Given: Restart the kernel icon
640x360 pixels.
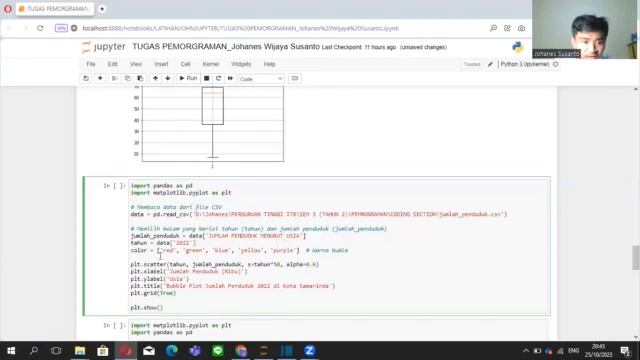Looking at the screenshot, I should click(x=218, y=78).
